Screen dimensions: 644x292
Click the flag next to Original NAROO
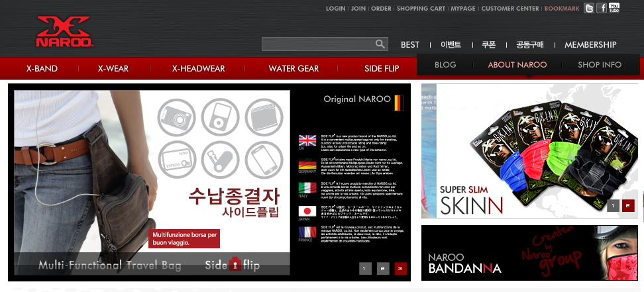tap(399, 103)
